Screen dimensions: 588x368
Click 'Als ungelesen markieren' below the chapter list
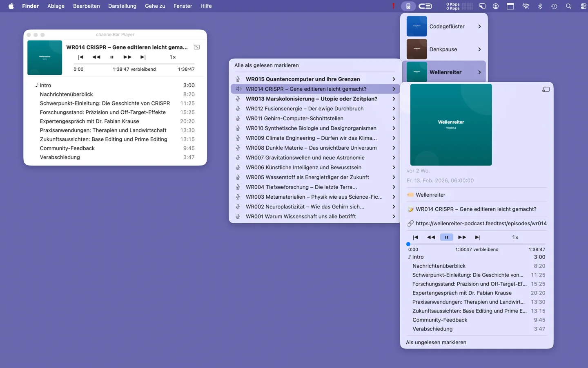click(436, 342)
